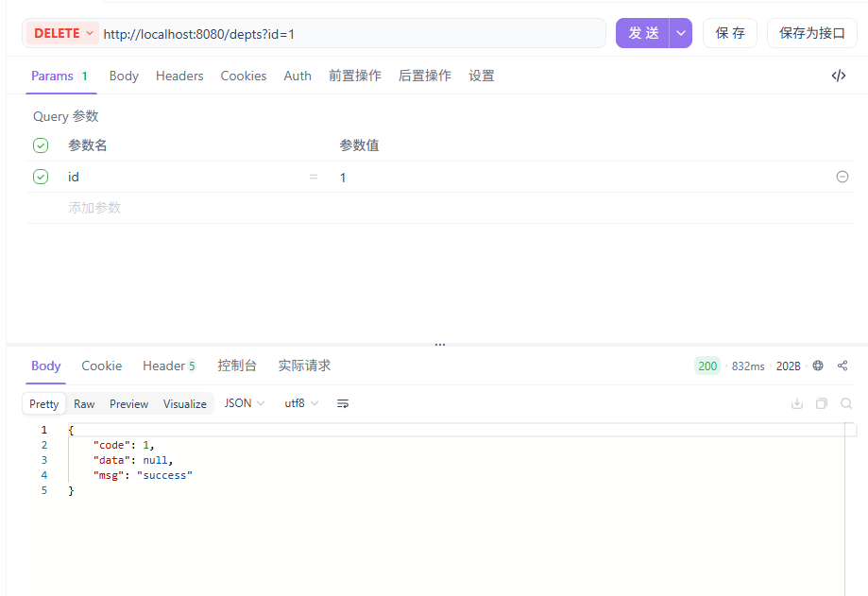Share the response via share icon

point(842,366)
